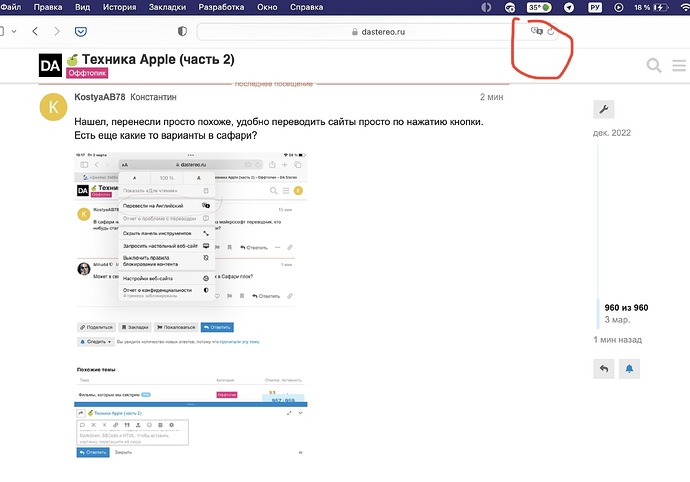
Task: Open the Файл menu
Action: click(x=11, y=7)
